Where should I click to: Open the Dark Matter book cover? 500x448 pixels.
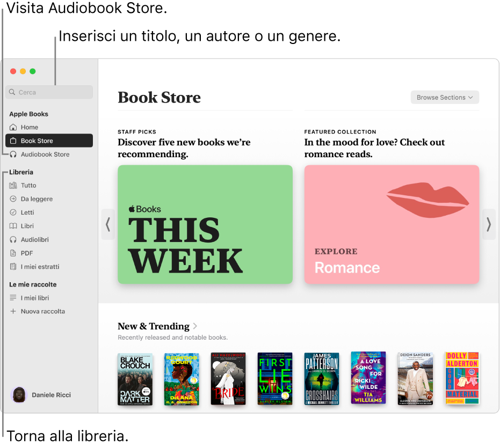(135, 379)
